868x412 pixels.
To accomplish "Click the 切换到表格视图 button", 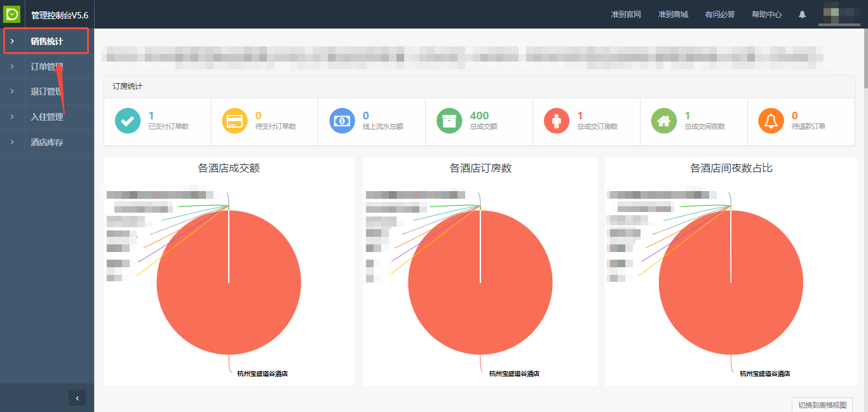I will [822, 405].
